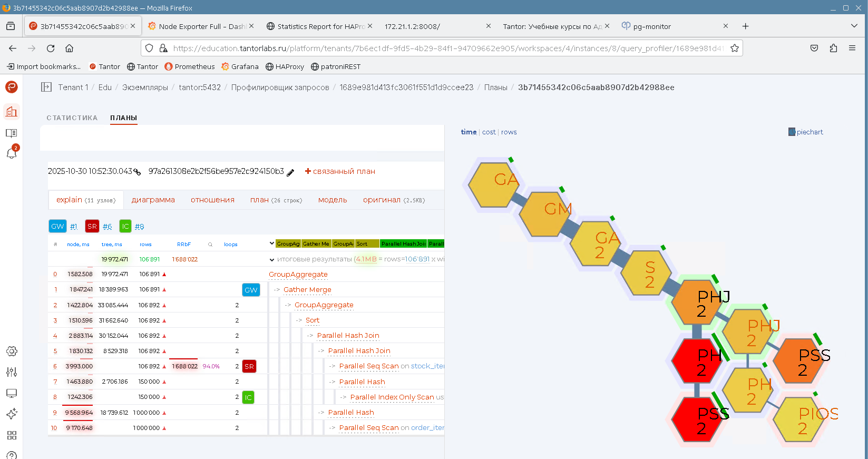The height and width of the screenshot is (459, 868).
Task: Collapse the итоговые результаты summary row
Action: click(272, 260)
